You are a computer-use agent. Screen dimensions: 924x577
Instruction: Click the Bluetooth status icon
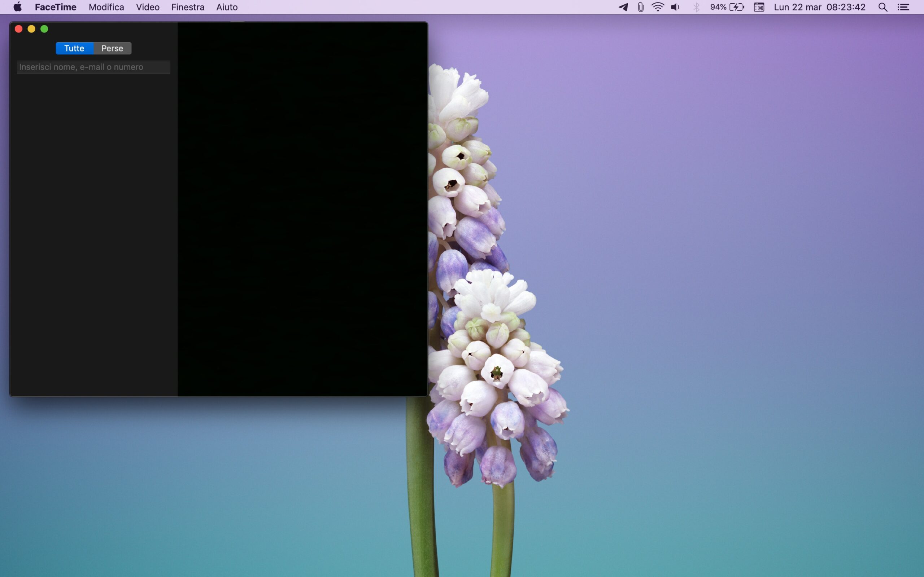pyautogui.click(x=697, y=7)
